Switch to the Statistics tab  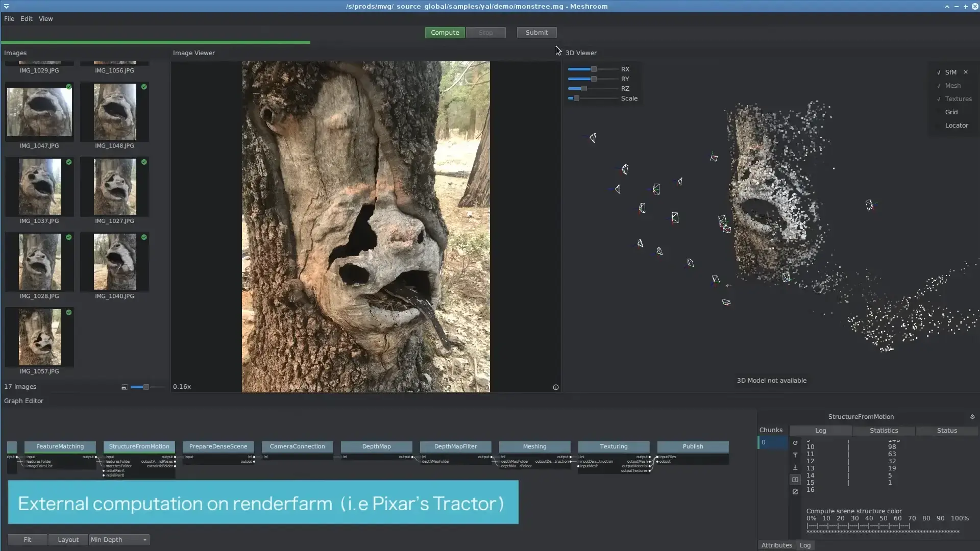884,431
